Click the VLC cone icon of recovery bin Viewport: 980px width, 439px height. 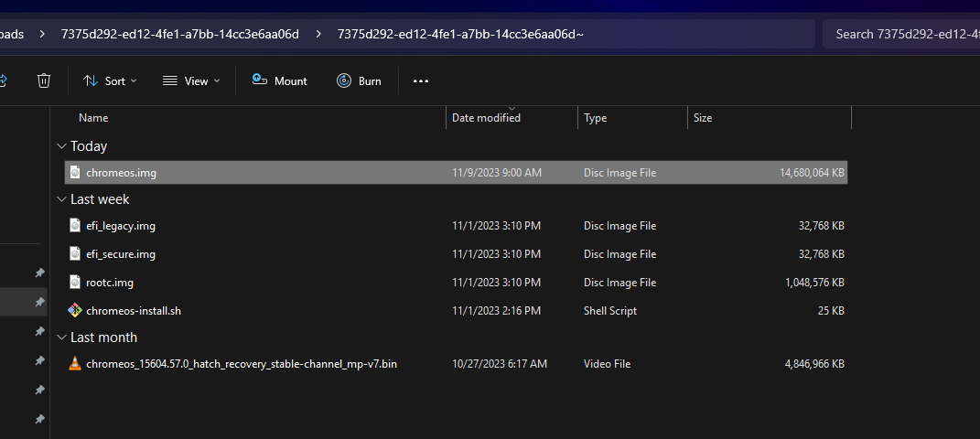(x=76, y=364)
